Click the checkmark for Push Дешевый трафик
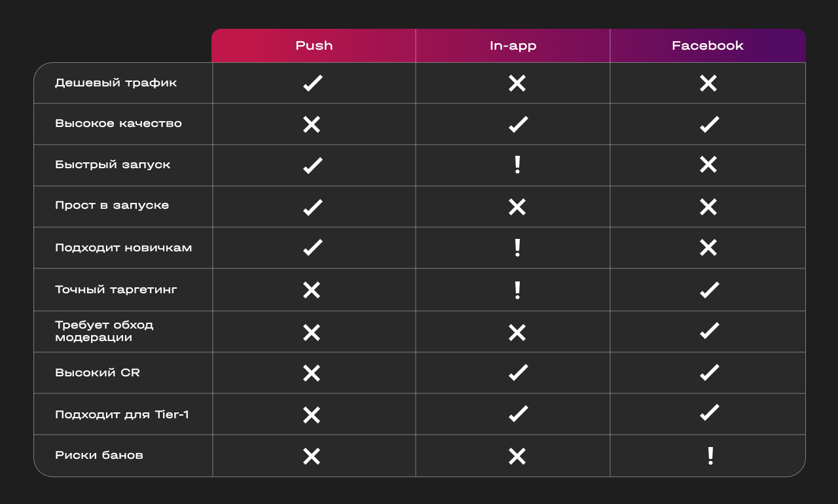 pyautogui.click(x=312, y=83)
